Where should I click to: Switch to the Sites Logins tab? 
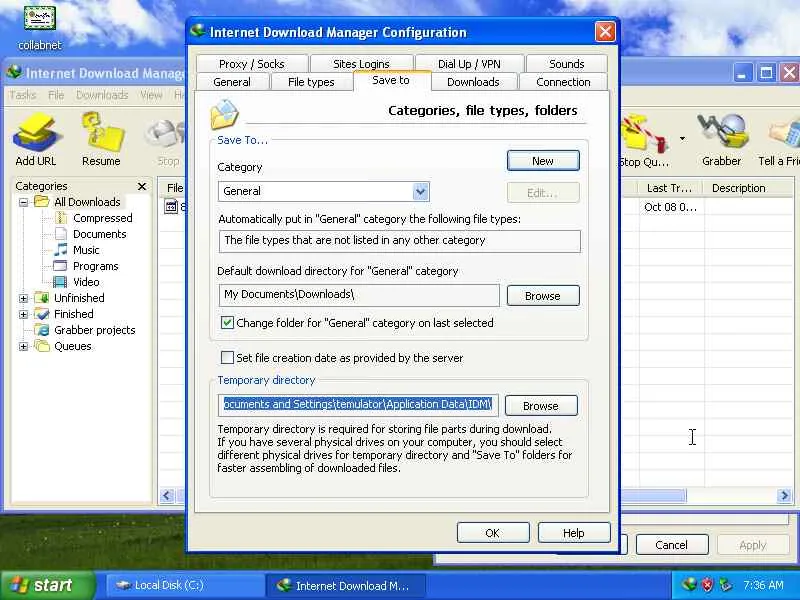[x=361, y=64]
